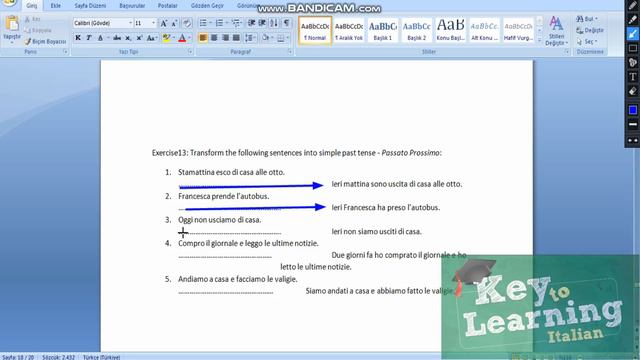This screenshot has height=360, width=640.
Task: Open the Paragraf dialog launcher
Action: 290,52
